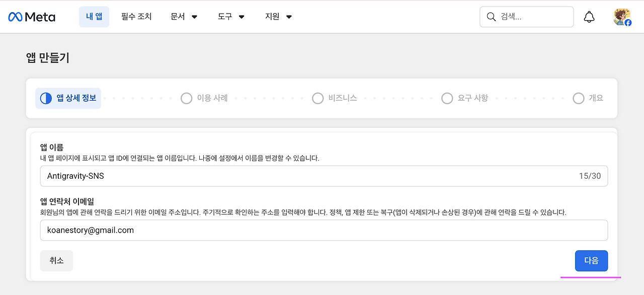644x295 pixels.
Task: Select the 이용 사례 step circle
Action: pyautogui.click(x=187, y=98)
